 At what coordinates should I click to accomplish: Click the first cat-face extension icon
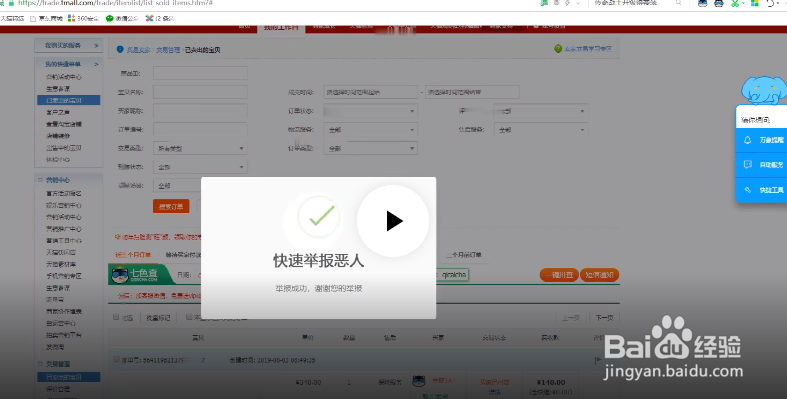tap(703, 3)
